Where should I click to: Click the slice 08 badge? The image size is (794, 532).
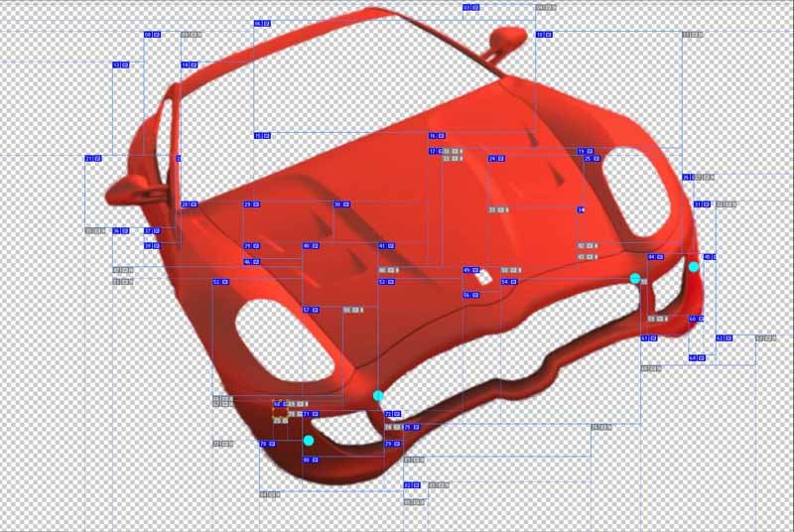[x=149, y=35]
